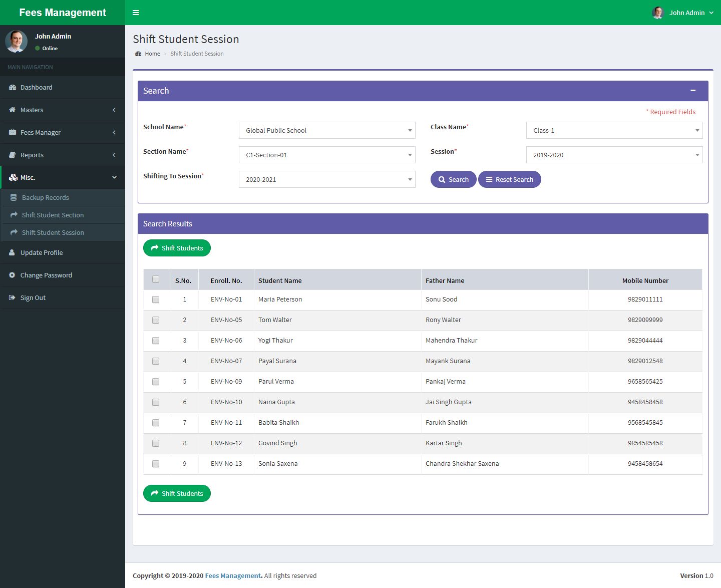
Task: Expand the Masters sidebar menu
Action: click(63, 110)
